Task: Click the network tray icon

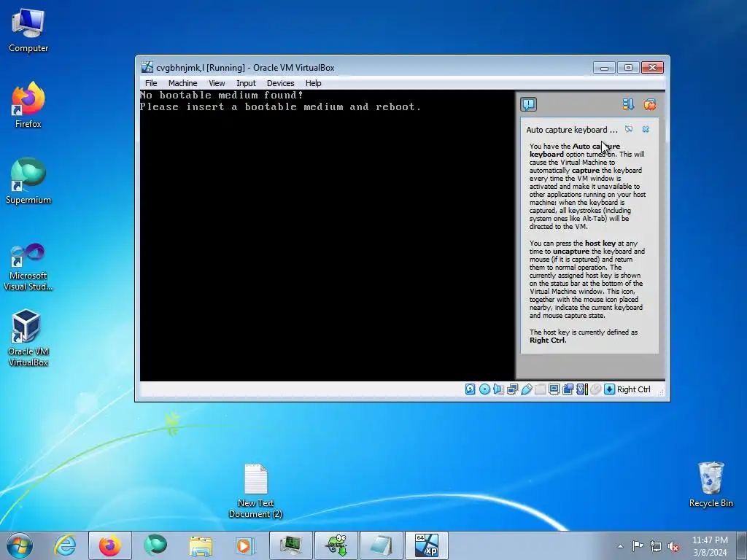Action: [x=656, y=546]
